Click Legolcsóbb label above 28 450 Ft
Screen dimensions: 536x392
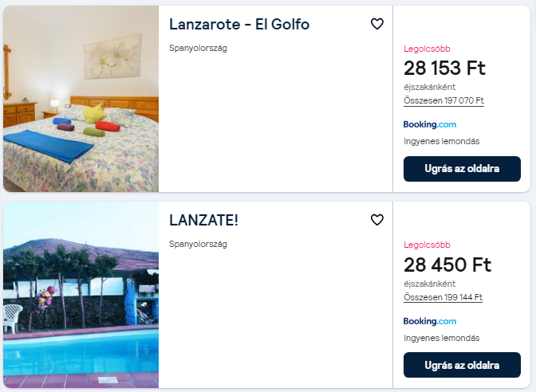point(427,245)
